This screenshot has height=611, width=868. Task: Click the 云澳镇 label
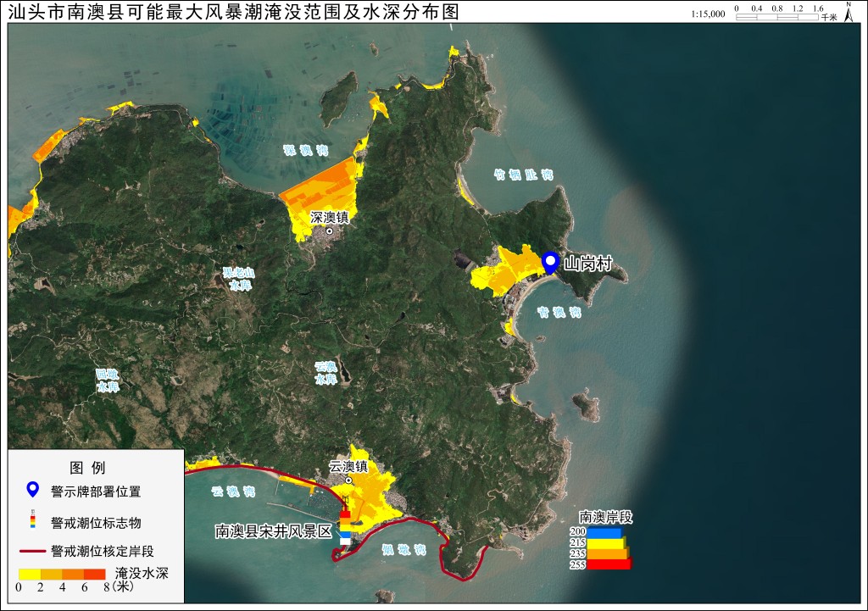[x=348, y=467]
